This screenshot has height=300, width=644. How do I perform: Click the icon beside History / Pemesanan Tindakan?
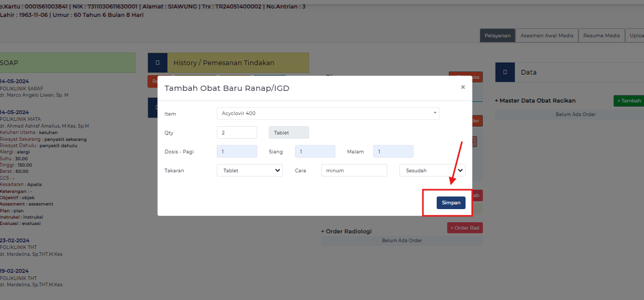point(157,63)
